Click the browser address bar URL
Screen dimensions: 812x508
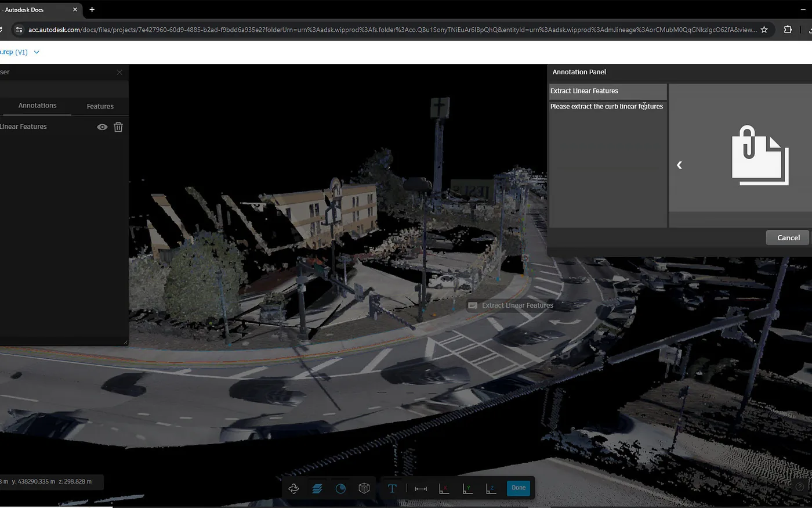click(x=392, y=30)
